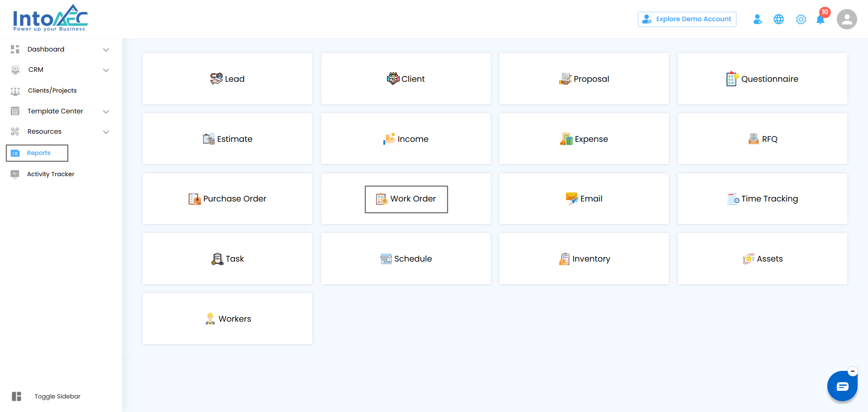Expand the Template Center chevron

click(106, 112)
